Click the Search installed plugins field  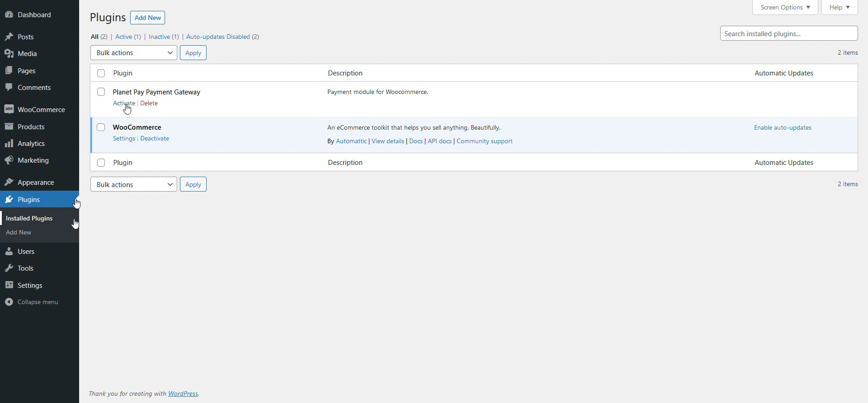(789, 33)
